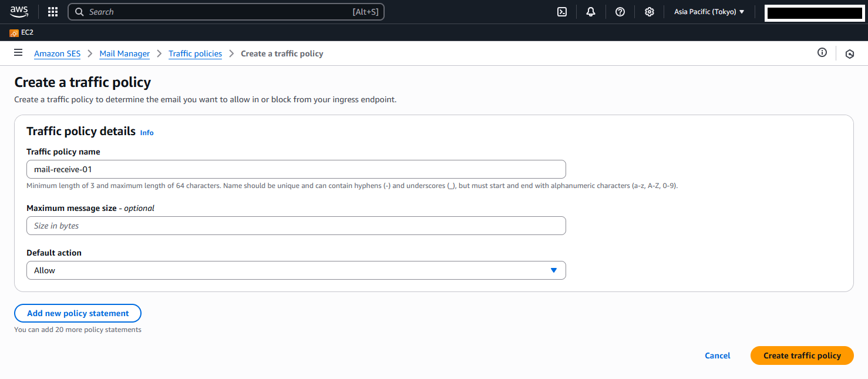The image size is (868, 379).
Task: Toggle the hamburger side navigation menu
Action: coord(18,53)
